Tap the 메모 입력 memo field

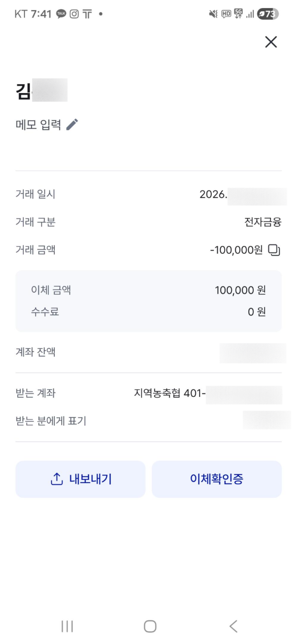tap(38, 124)
